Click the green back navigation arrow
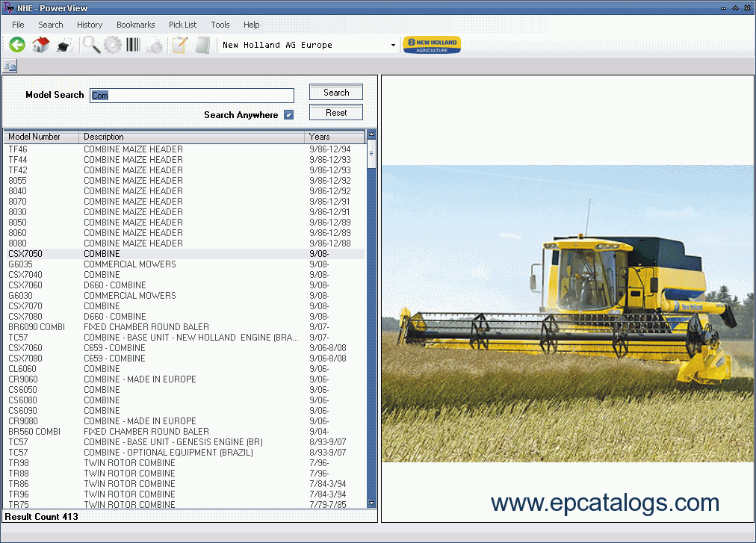The image size is (756, 543). [16, 45]
